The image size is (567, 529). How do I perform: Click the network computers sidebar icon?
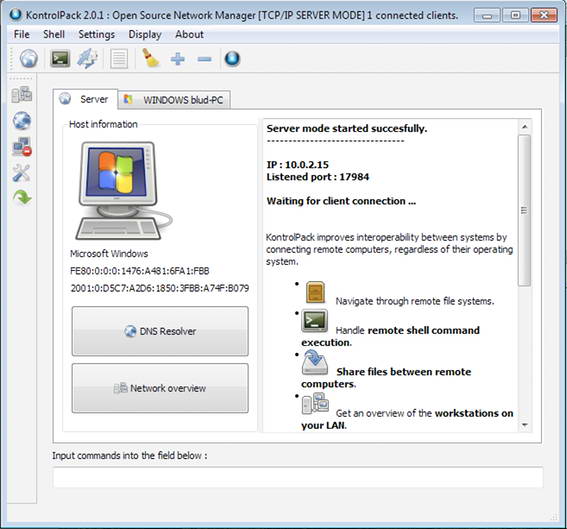coord(22,95)
